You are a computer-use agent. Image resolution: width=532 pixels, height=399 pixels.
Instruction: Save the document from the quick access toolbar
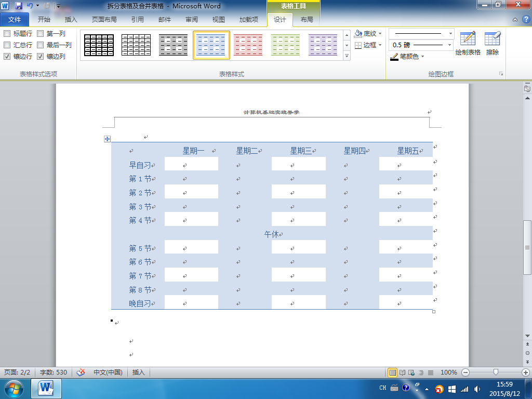[x=19, y=6]
